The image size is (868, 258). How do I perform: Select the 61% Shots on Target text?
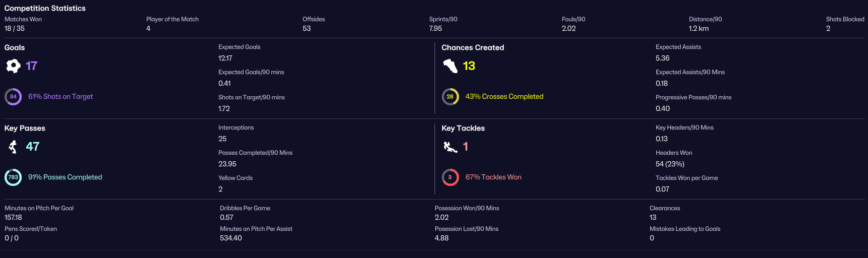(61, 97)
